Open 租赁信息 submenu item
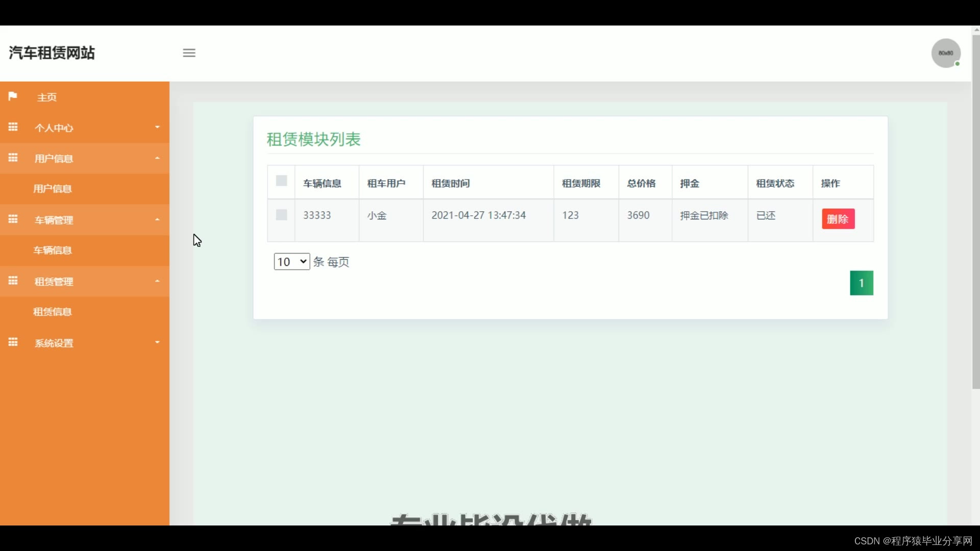 [x=53, y=312]
